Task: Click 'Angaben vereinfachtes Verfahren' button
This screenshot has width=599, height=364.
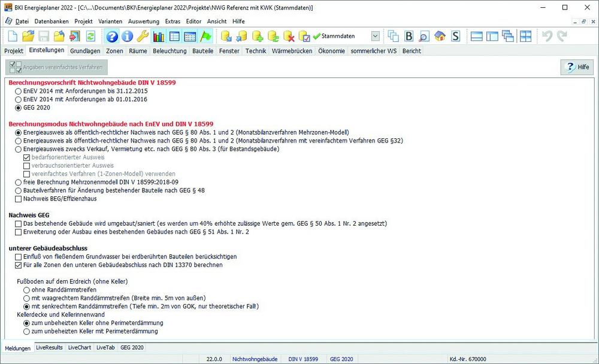Action: [56, 67]
